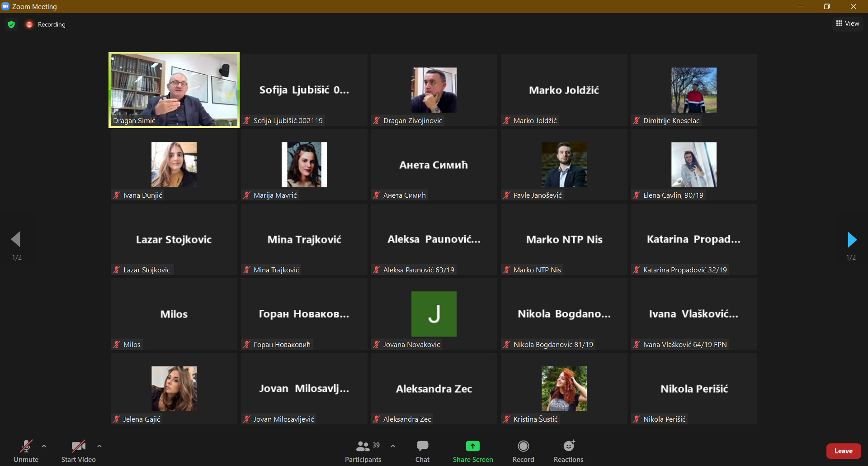Image resolution: width=868 pixels, height=466 pixels.
Task: Open the Participants panel
Action: pos(363,451)
